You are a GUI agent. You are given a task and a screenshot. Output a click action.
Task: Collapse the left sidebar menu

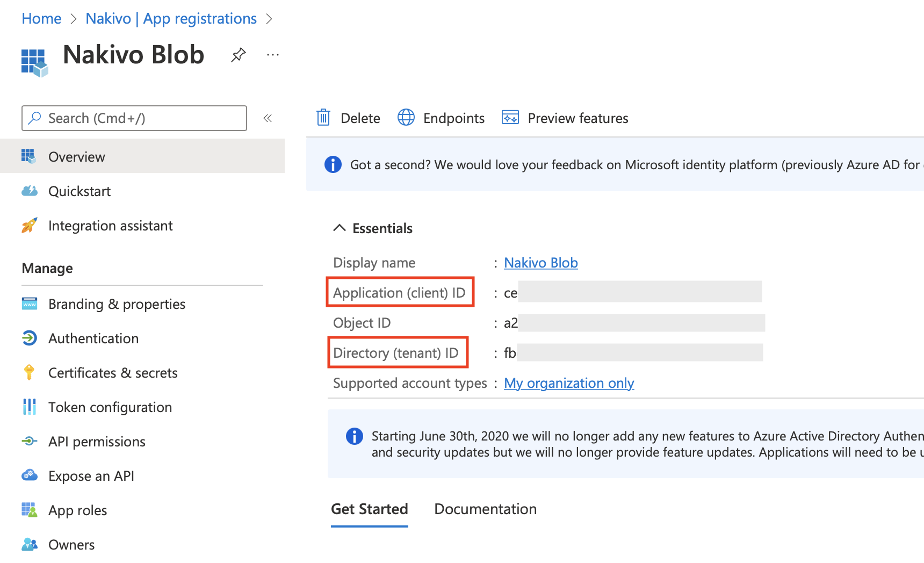coord(268,118)
